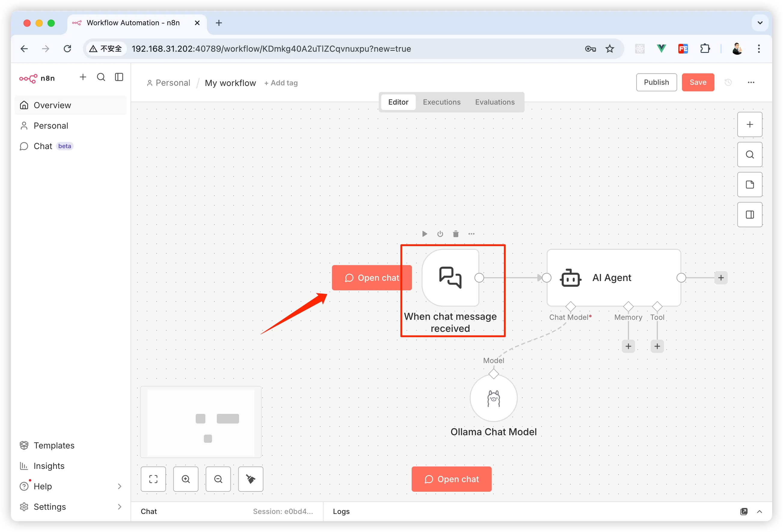Click the chat Session ID text

(283, 512)
